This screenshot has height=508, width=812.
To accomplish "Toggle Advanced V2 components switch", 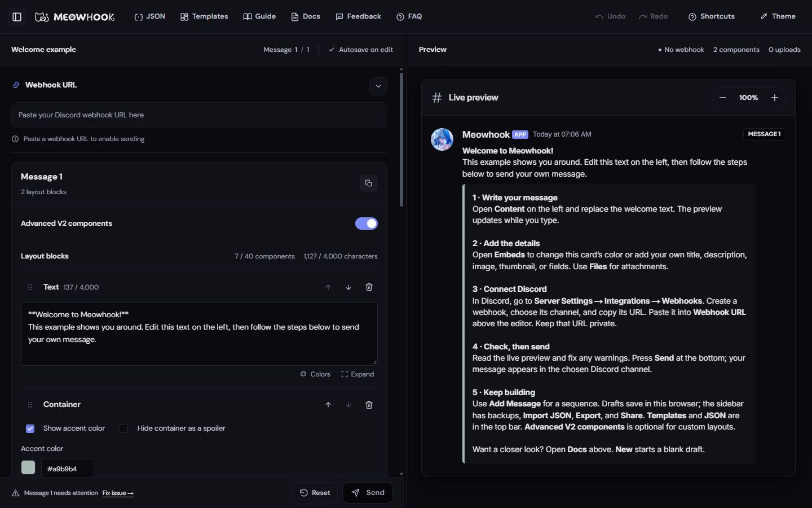I will [x=367, y=224].
